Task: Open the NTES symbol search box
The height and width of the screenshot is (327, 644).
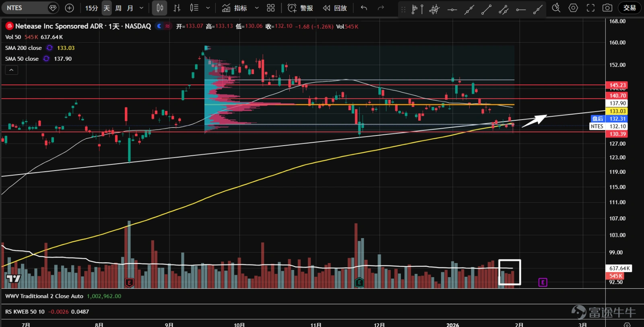Action: pyautogui.click(x=30, y=8)
